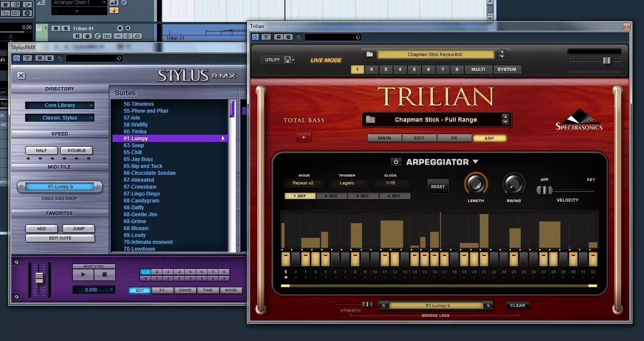
Task: Stop Stylus RMX playback with the square button
Action: point(105,275)
